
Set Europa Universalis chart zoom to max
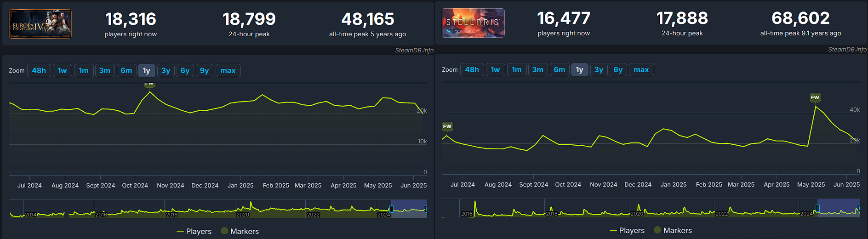pyautogui.click(x=228, y=70)
